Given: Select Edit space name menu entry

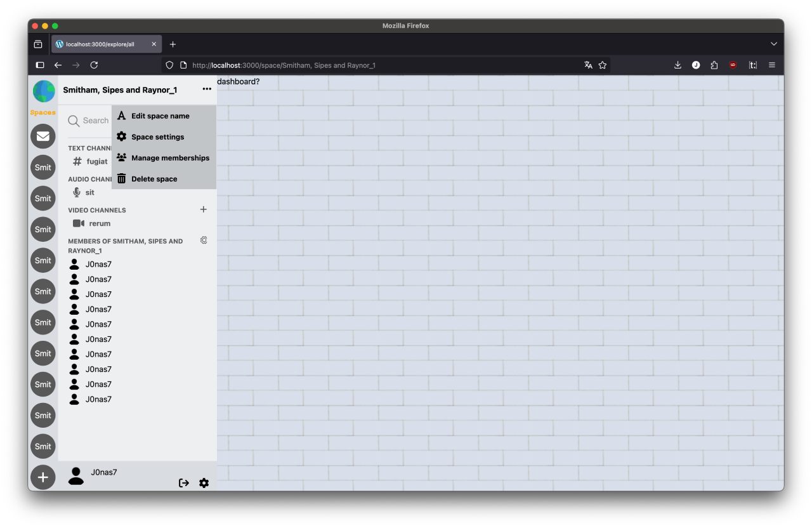Looking at the screenshot, I should tap(160, 116).
